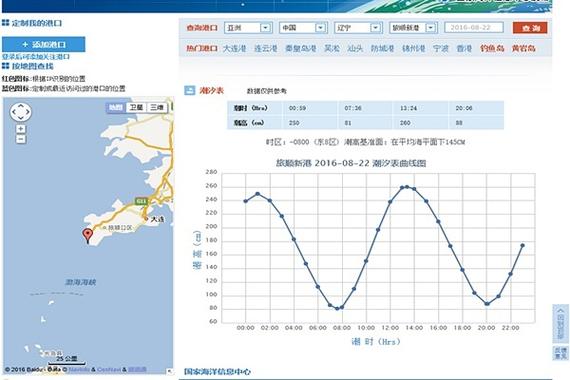Click tide time cell 07:36
Screen dimensions: 570x380
click(x=353, y=108)
